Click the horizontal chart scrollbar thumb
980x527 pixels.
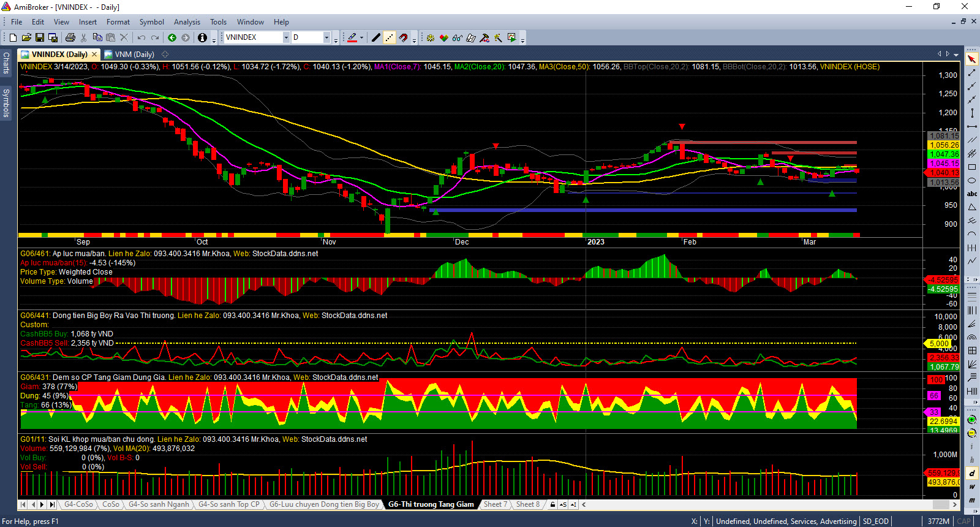[x=941, y=504]
